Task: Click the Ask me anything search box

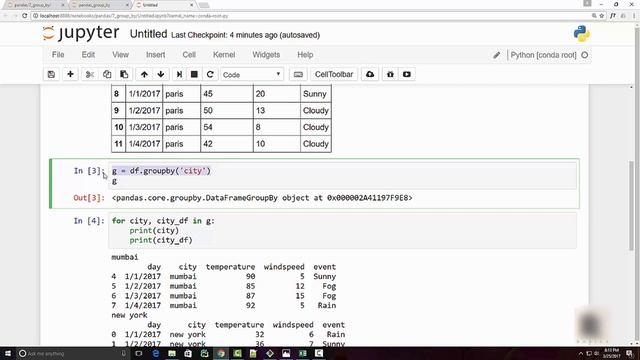Action: pos(73,353)
